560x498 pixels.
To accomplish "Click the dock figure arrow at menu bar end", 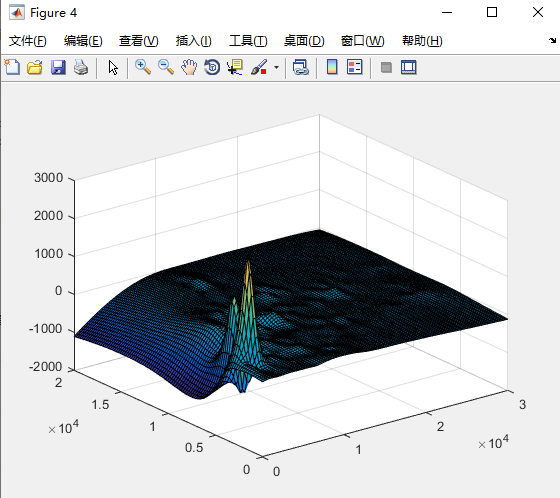I will (x=552, y=40).
